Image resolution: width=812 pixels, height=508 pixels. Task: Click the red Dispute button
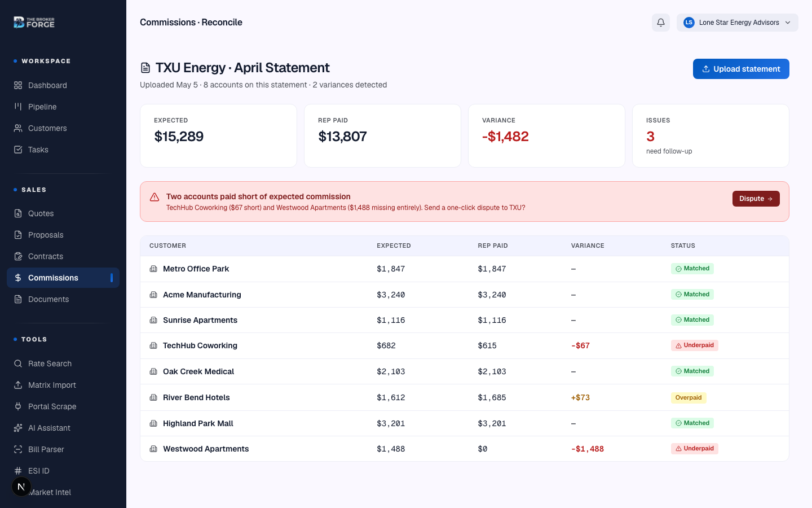click(x=756, y=199)
